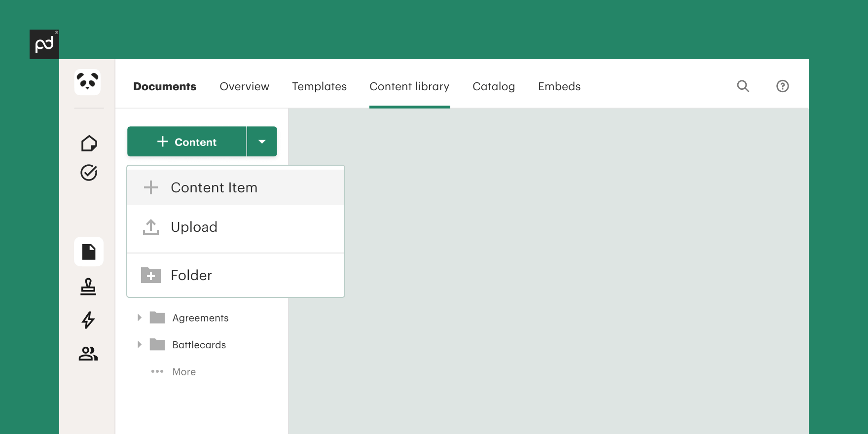
Task: Click the search magnifier icon
Action: (743, 86)
